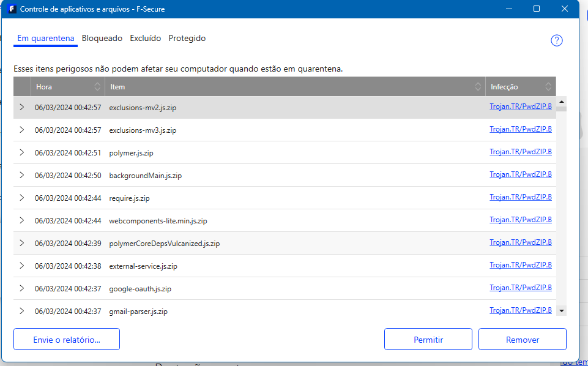
Task: Click Envie o relatório button
Action: pos(66,340)
